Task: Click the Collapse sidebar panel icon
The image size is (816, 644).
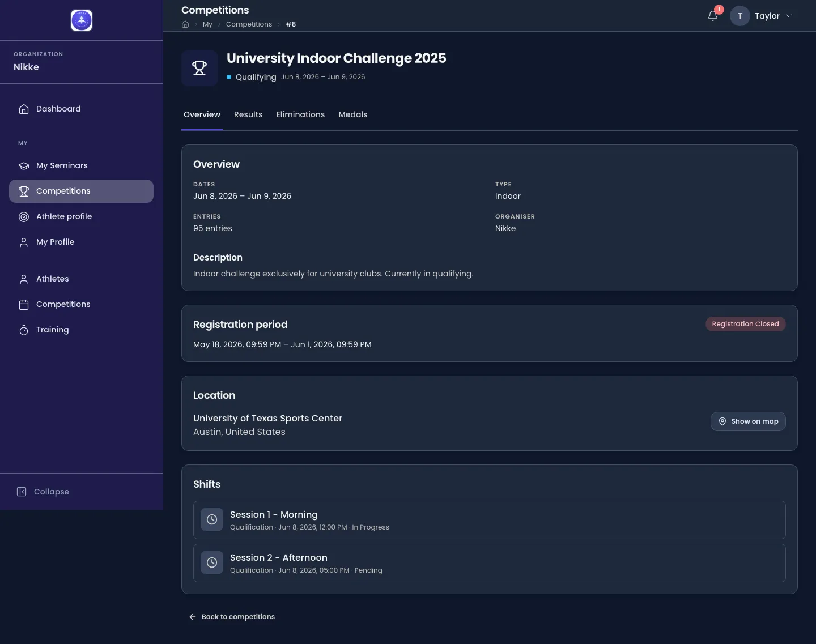Action: click(x=22, y=492)
